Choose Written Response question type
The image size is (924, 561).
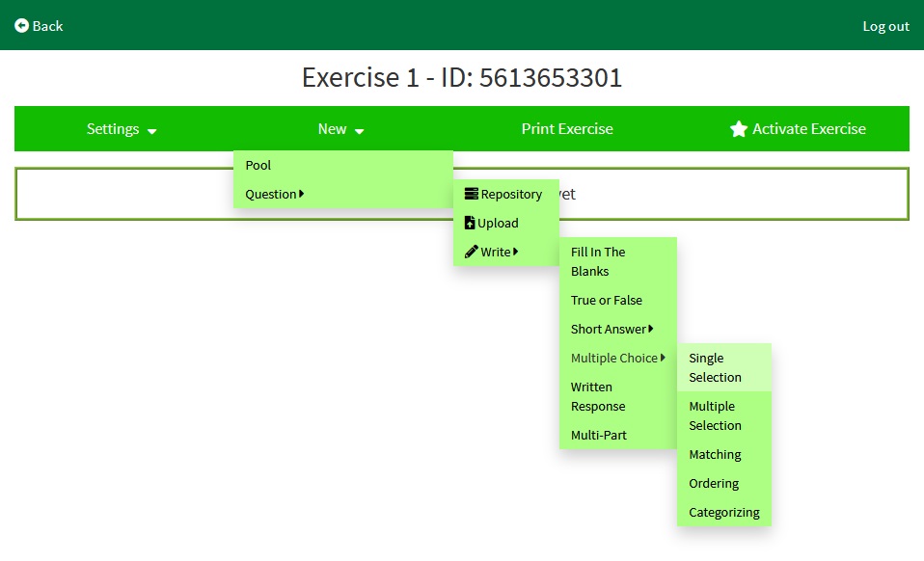click(598, 396)
